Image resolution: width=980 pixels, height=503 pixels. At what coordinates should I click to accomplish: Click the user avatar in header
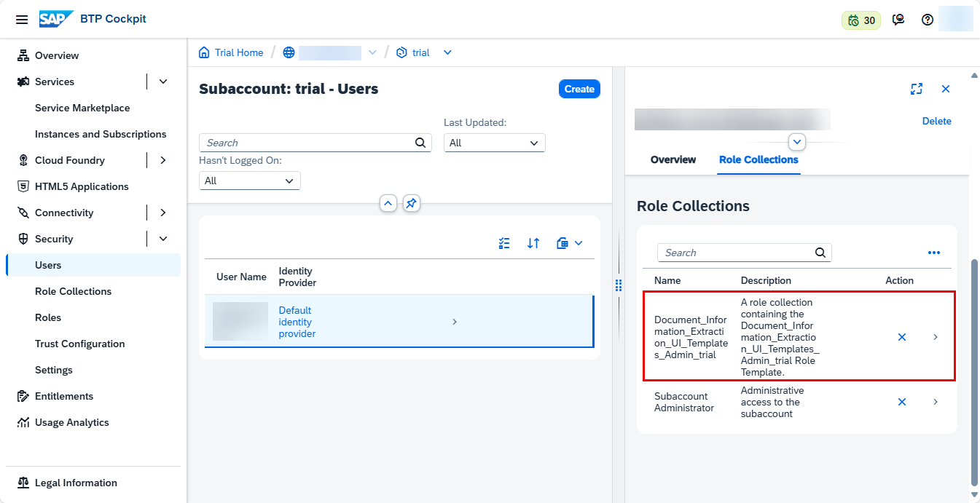tap(956, 20)
